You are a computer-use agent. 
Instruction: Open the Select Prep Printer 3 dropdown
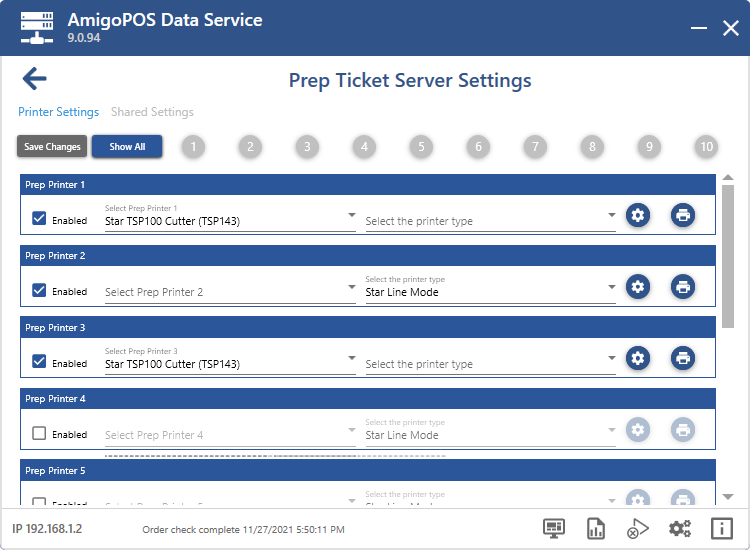pyautogui.click(x=230, y=361)
